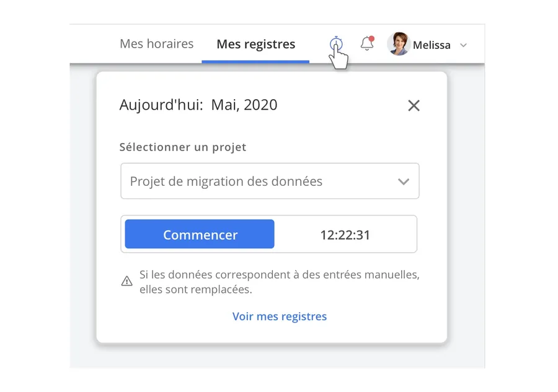This screenshot has height=392, width=558.
Task: Click the manual entries warning message text
Action: click(279, 274)
